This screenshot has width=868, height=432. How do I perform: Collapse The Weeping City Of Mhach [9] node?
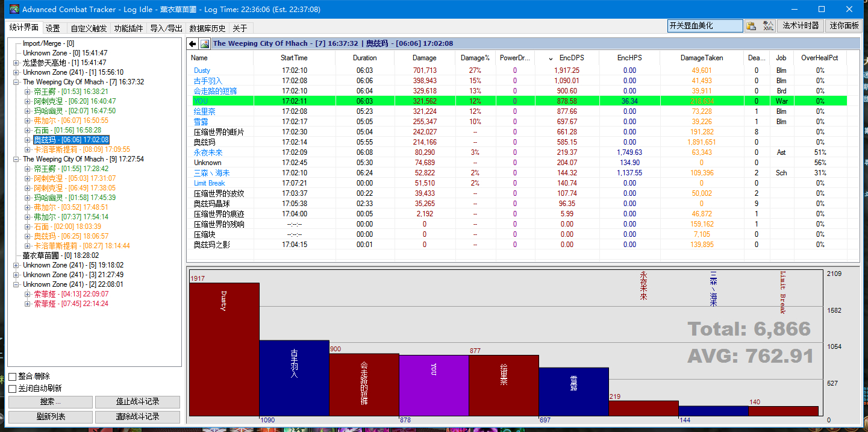point(16,159)
